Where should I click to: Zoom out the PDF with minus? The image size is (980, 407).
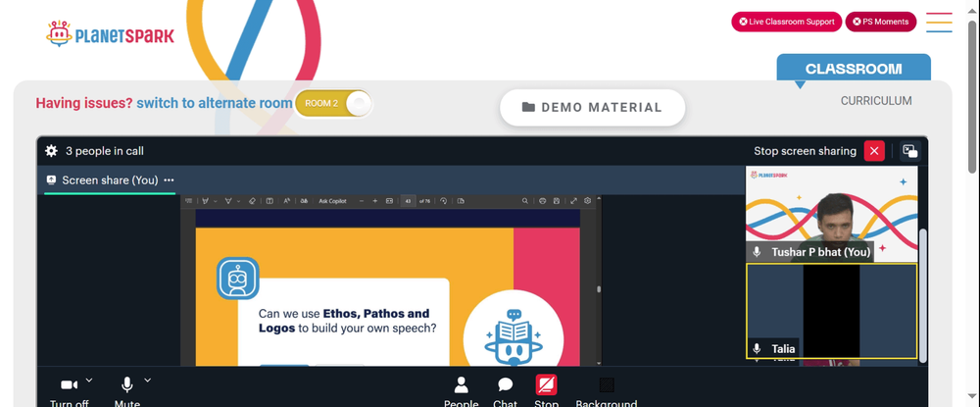[362, 201]
